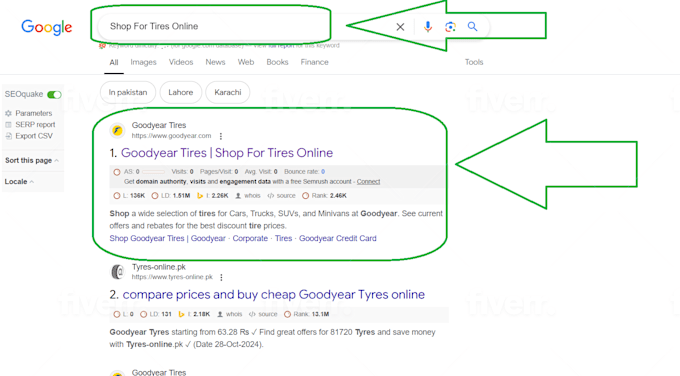Switch to the Books tab
The image size is (680, 376).
tap(277, 62)
